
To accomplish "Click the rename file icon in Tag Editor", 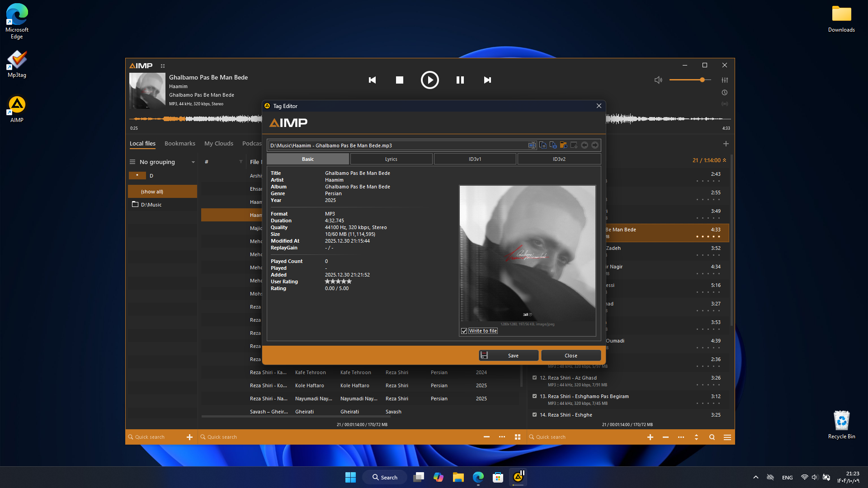I will point(532,145).
